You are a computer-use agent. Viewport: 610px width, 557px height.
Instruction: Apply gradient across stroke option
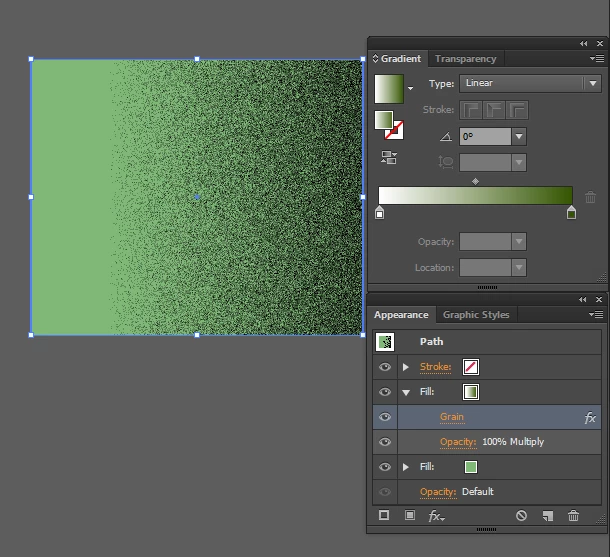coord(517,110)
